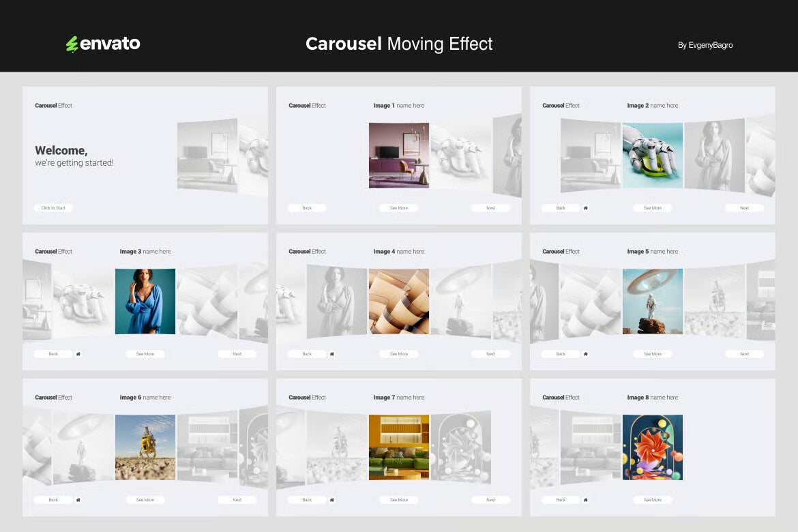The image size is (798, 532).
Task: Click Next on the Image 5 slide
Action: pos(744,353)
